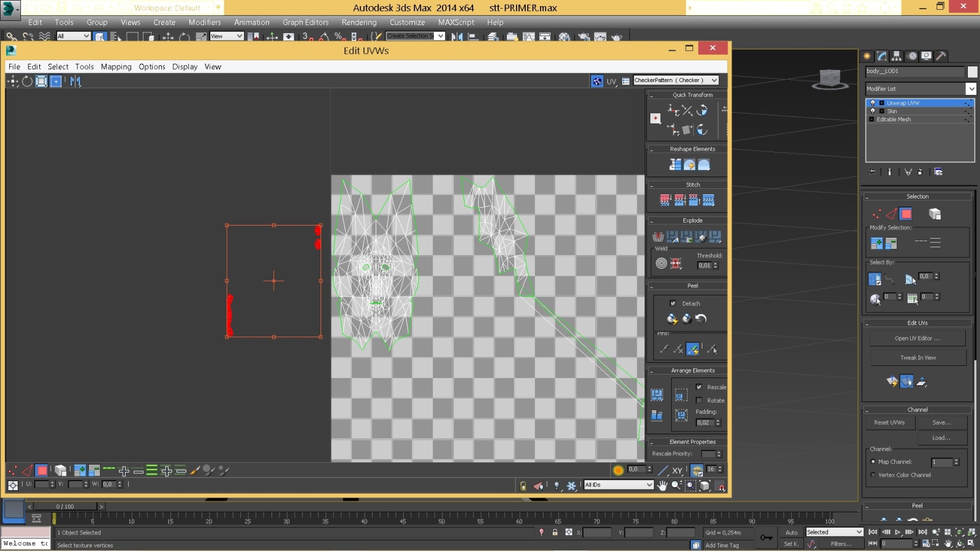Click the Load... channel button
The image size is (980, 551).
942,438
